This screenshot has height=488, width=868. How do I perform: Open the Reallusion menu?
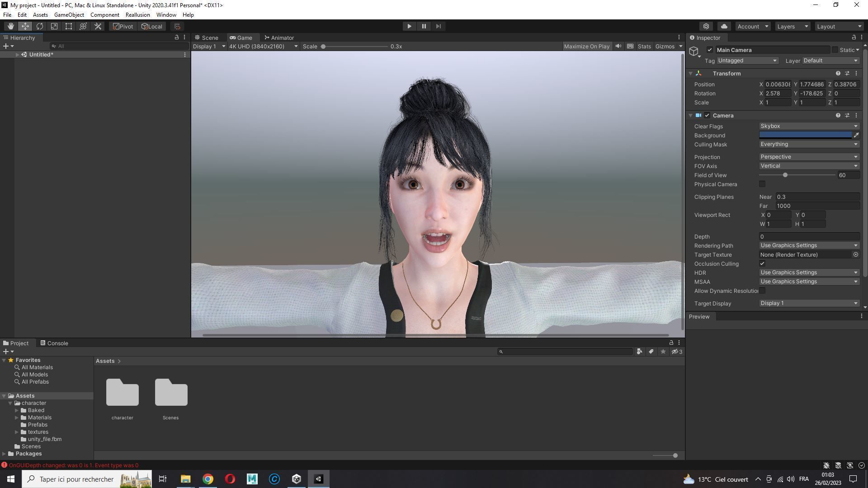click(x=137, y=15)
